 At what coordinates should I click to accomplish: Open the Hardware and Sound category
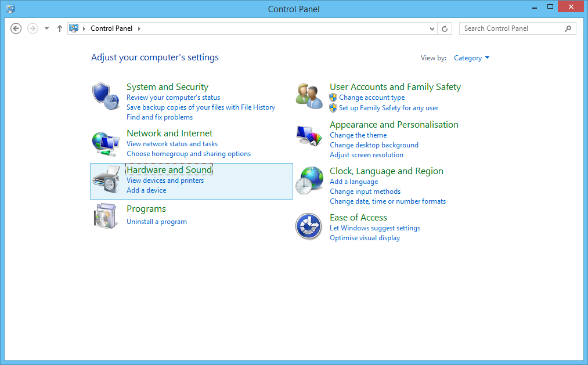pos(169,169)
